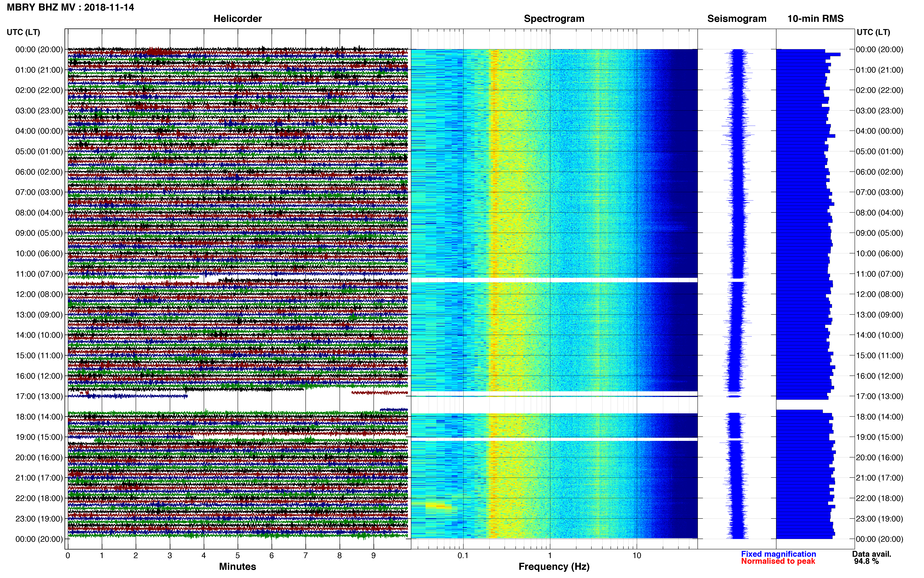The width and height of the screenshot is (924, 578).
Task: Click the blue 'Fixed magnification' legend text
Action: point(778,554)
